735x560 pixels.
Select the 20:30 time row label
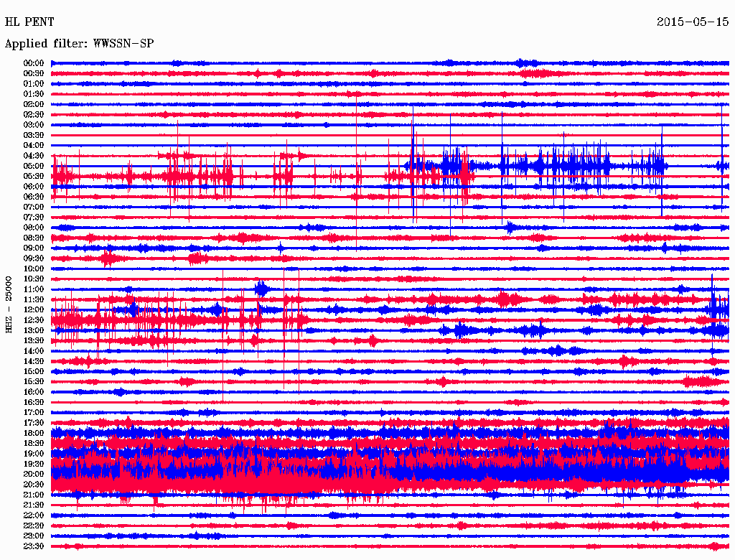[x=34, y=485]
